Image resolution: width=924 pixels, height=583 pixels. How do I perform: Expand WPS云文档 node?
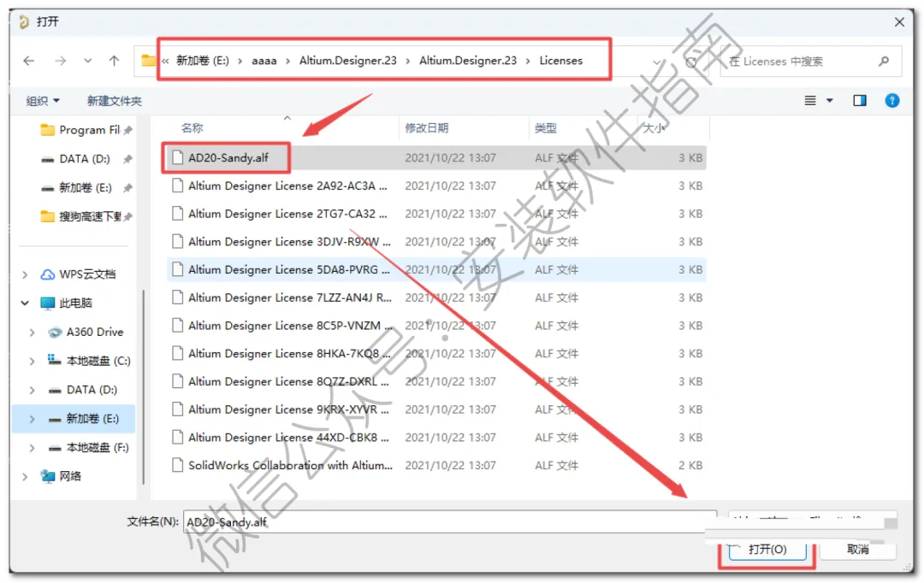(x=25, y=274)
